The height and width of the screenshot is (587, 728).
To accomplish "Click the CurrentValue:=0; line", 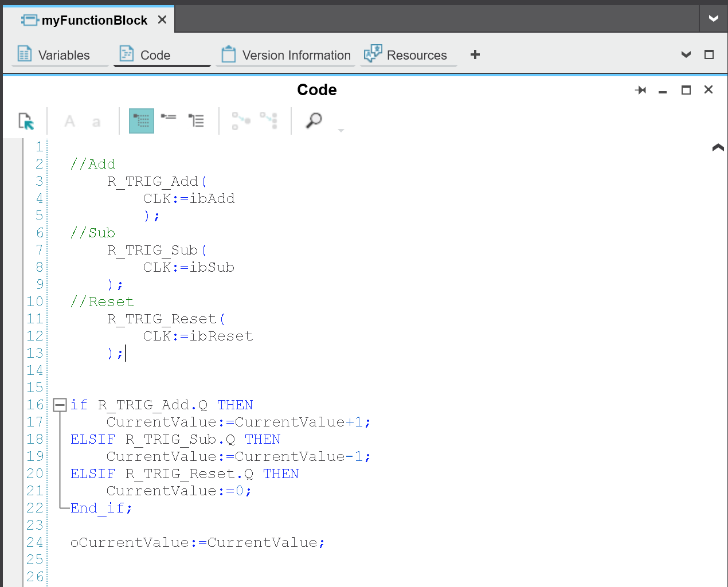I will pyautogui.click(x=179, y=491).
